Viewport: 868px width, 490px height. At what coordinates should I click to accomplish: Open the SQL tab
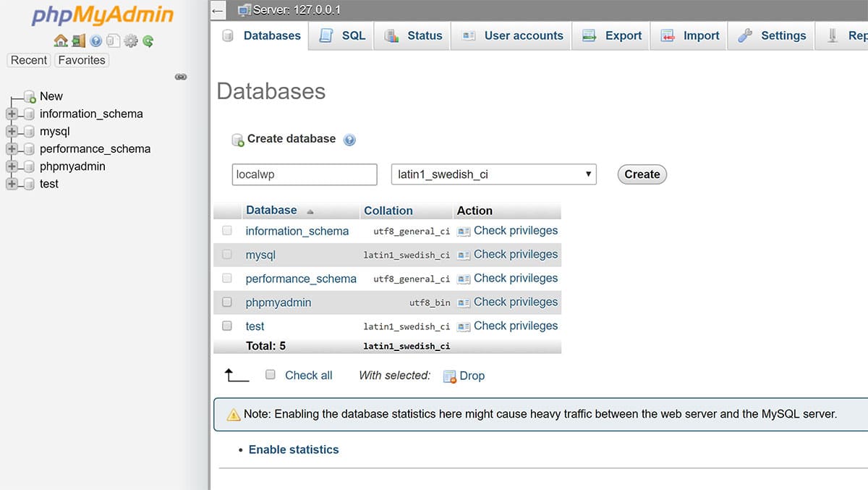pyautogui.click(x=341, y=35)
